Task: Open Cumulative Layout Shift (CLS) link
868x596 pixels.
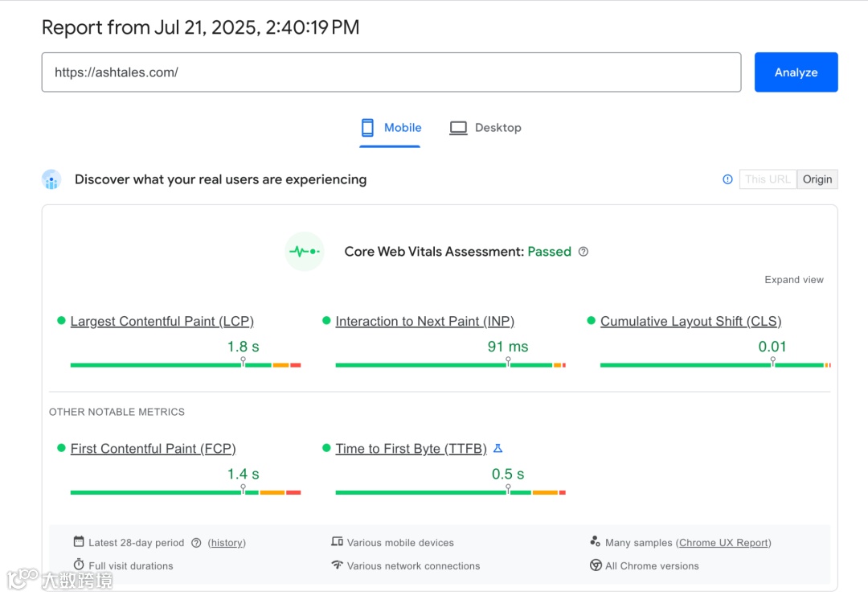Action: point(690,322)
